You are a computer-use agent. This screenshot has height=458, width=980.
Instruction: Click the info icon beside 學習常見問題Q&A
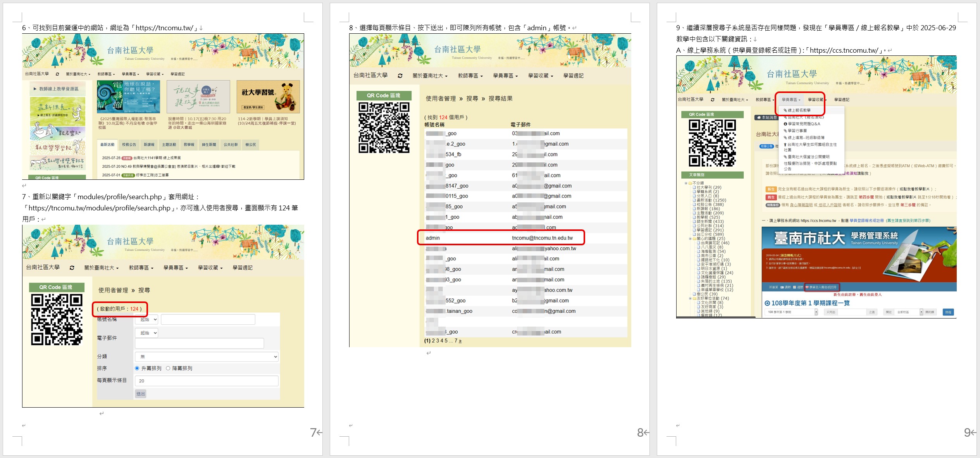pos(785,124)
